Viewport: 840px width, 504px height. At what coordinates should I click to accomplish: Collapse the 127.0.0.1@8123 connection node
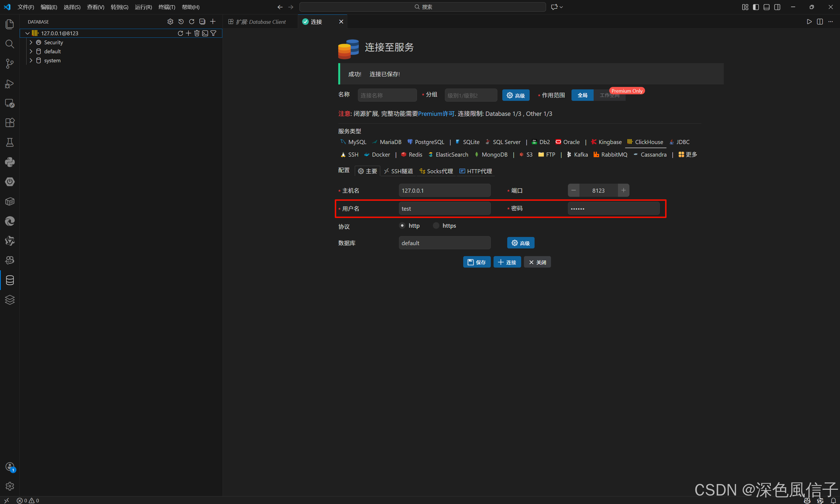28,33
